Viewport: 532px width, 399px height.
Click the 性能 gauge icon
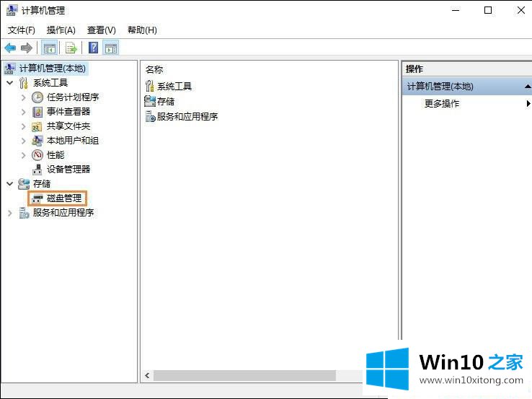coord(37,155)
